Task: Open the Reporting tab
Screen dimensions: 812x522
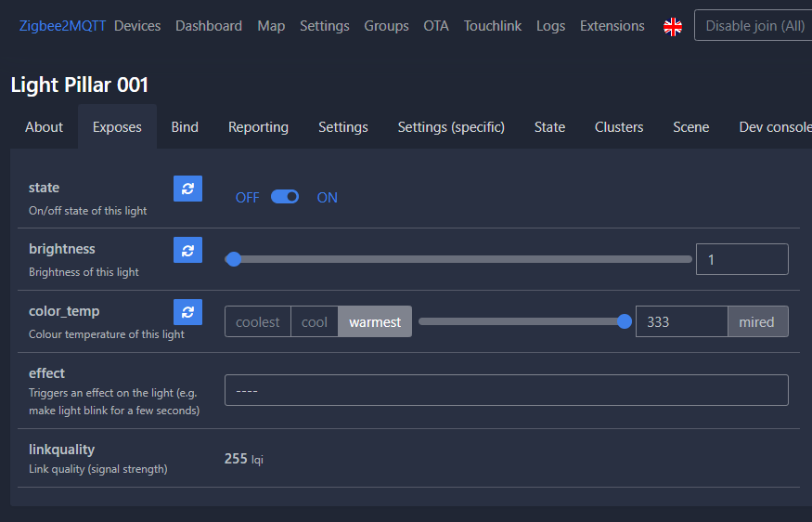Action: (258, 127)
